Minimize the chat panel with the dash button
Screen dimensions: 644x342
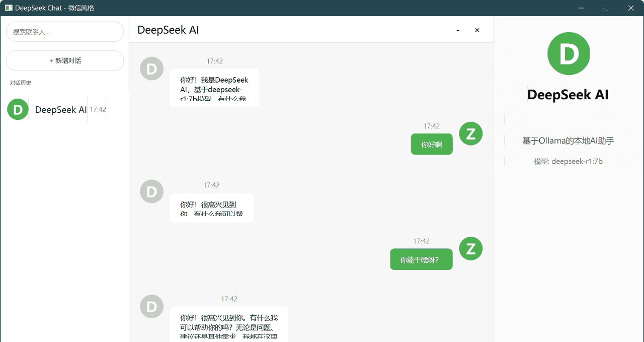click(457, 30)
